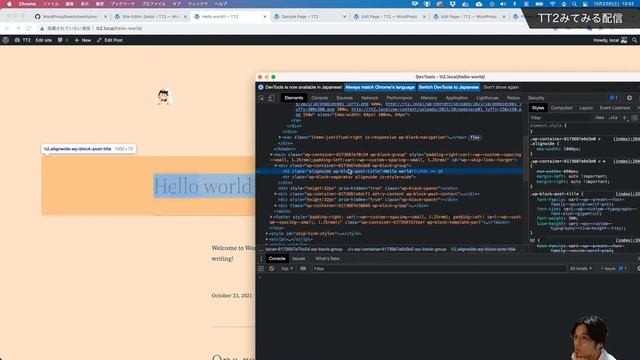The width and height of the screenshot is (640, 360).
Task: Expand the script node below skip-link style
Action: (267, 239)
